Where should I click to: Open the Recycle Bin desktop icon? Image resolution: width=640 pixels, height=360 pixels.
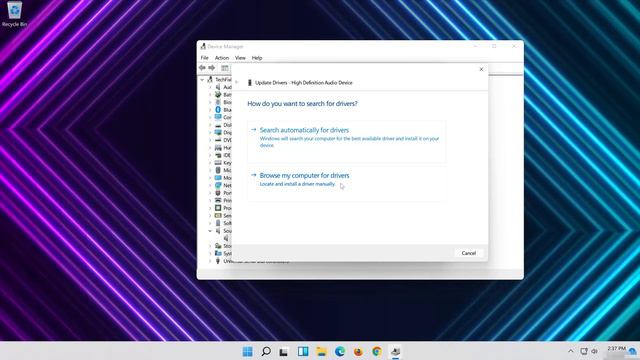[14, 14]
